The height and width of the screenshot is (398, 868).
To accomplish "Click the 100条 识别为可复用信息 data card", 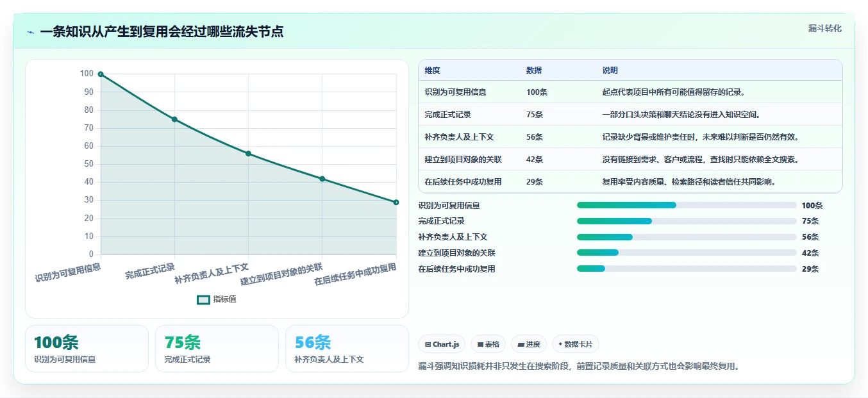I will 87,349.
